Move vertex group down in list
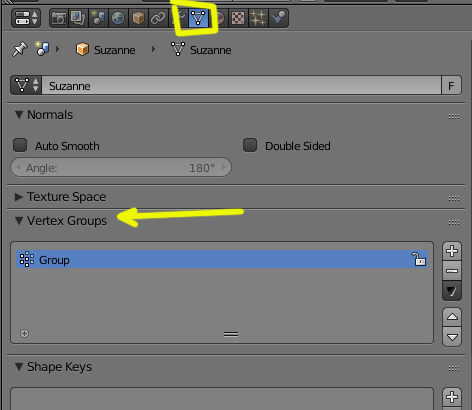The width and height of the screenshot is (472, 410). click(452, 337)
